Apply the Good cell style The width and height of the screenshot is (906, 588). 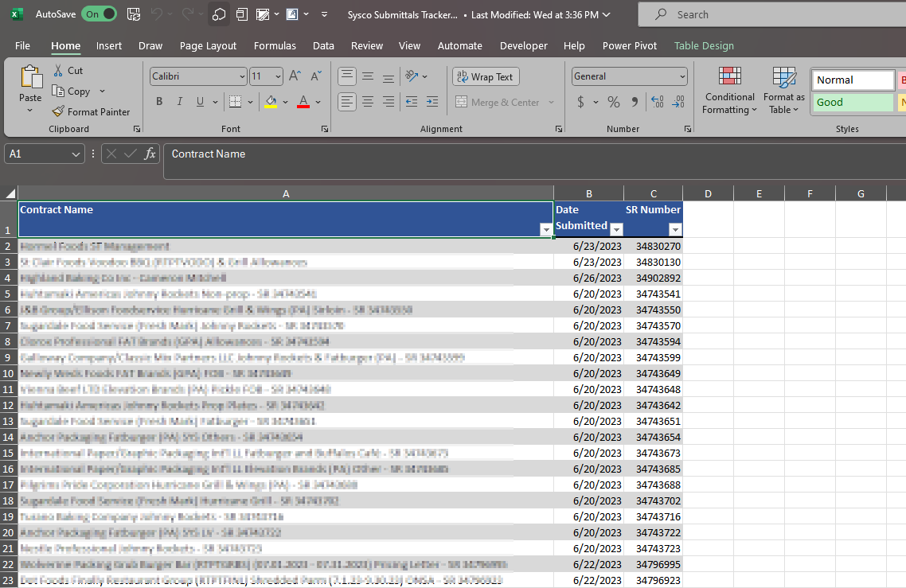(853, 102)
